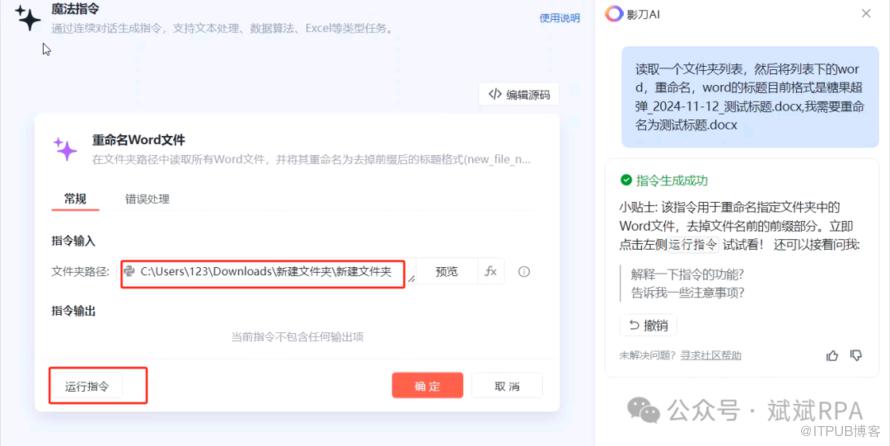Click the 魔法指令 sparkle icon
890x446 pixels.
point(27,18)
